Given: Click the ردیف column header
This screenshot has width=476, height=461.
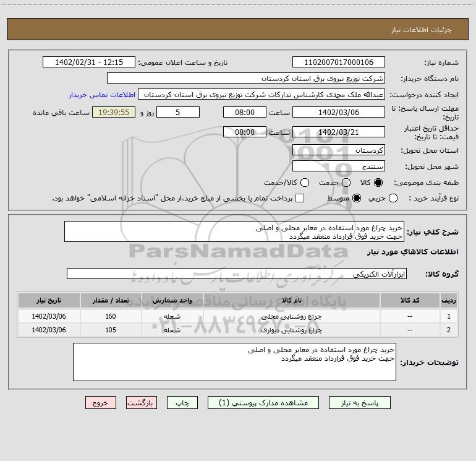Looking at the screenshot, I should (448, 300).
